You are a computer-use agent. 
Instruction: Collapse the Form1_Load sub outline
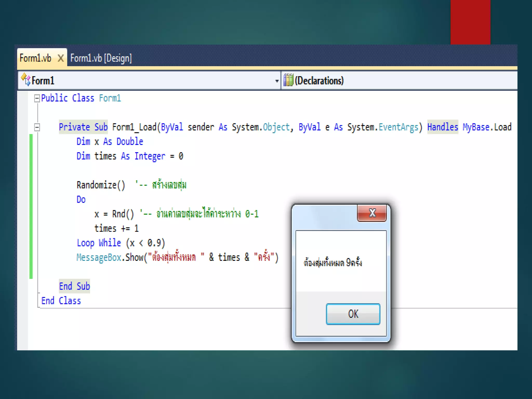37,127
